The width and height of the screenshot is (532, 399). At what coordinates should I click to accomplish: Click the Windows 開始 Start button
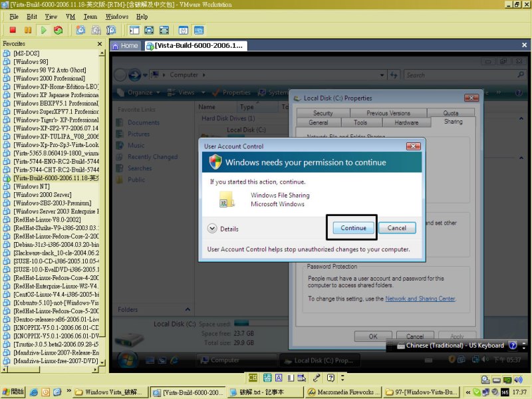pos(13,392)
